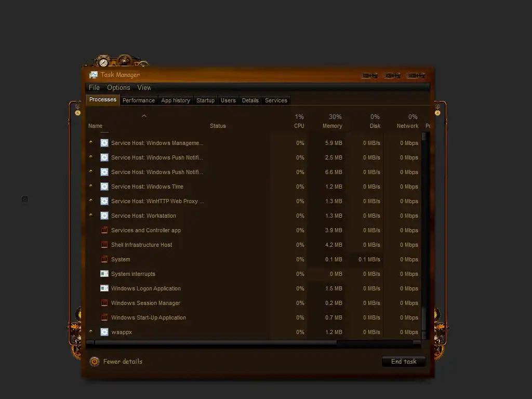Click the End task button
The image size is (532, 399).
404,362
